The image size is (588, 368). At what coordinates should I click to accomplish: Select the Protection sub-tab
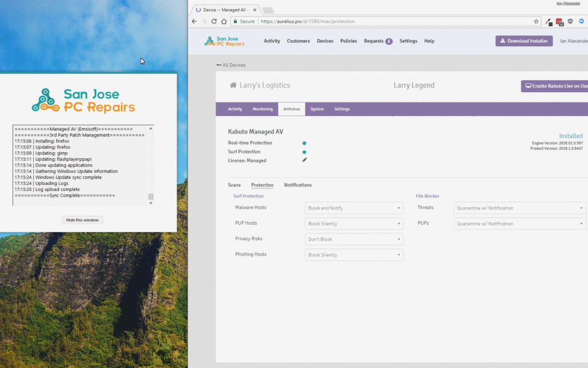262,185
